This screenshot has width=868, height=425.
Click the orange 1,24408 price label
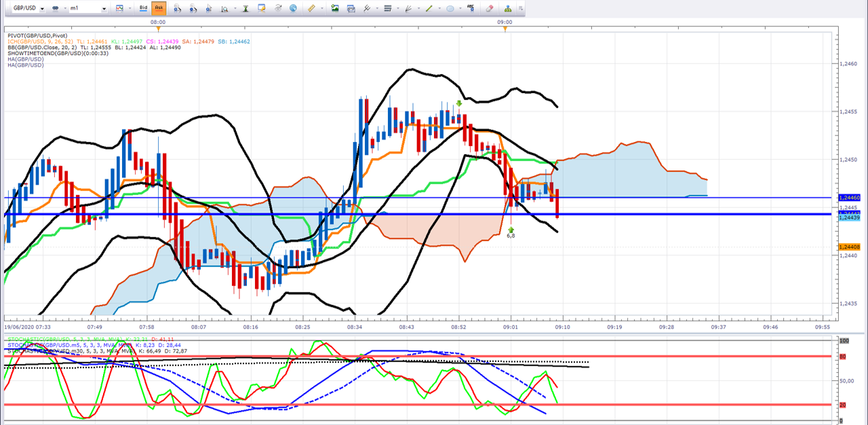pos(850,247)
